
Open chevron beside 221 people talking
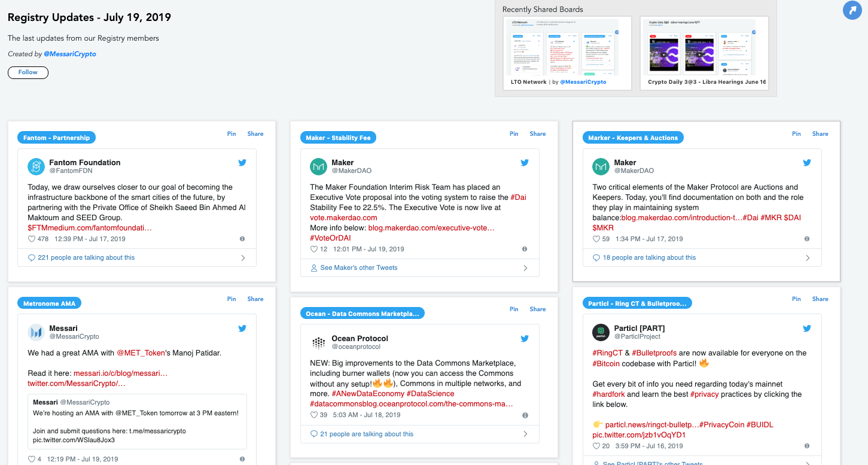[x=243, y=258]
